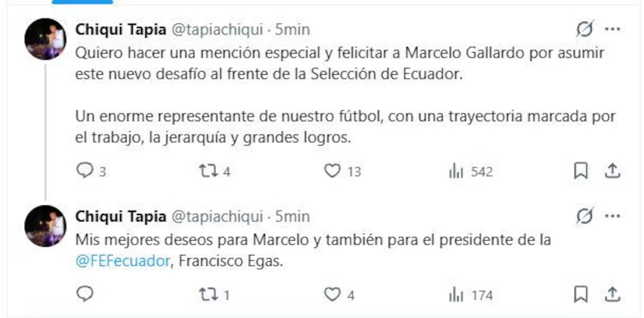The width and height of the screenshot is (644, 318).
Task: Reply to the Francisco Egas tweet
Action: [x=85, y=294]
